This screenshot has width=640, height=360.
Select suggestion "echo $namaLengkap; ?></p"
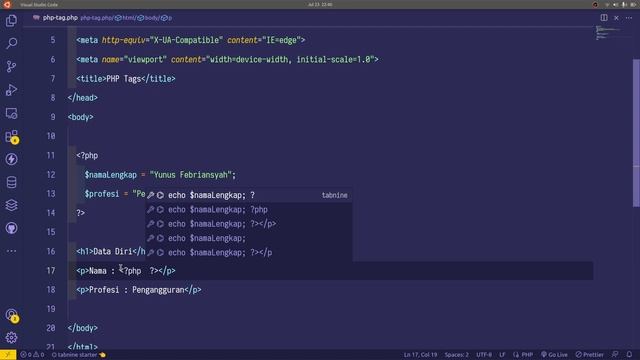pos(249,252)
